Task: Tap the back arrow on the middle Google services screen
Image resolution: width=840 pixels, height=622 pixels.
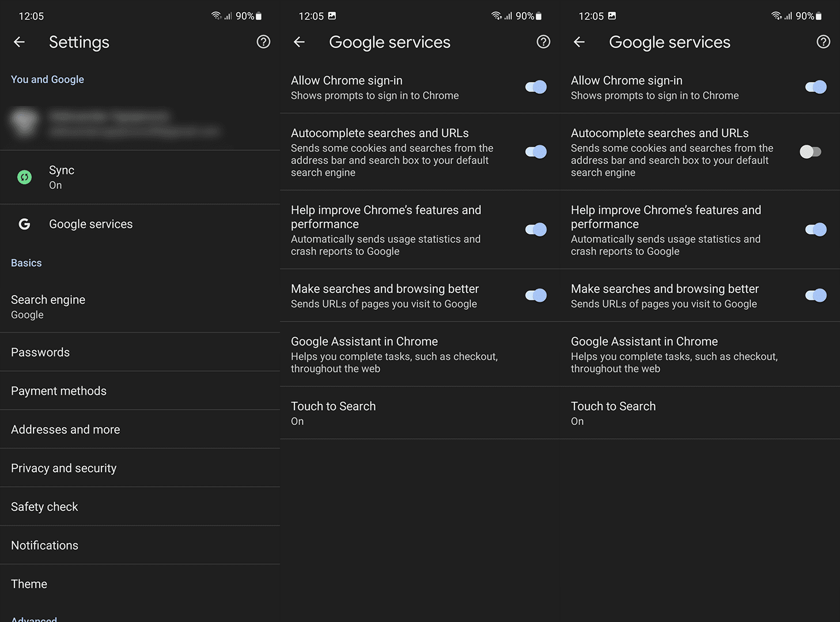Action: pyautogui.click(x=299, y=42)
